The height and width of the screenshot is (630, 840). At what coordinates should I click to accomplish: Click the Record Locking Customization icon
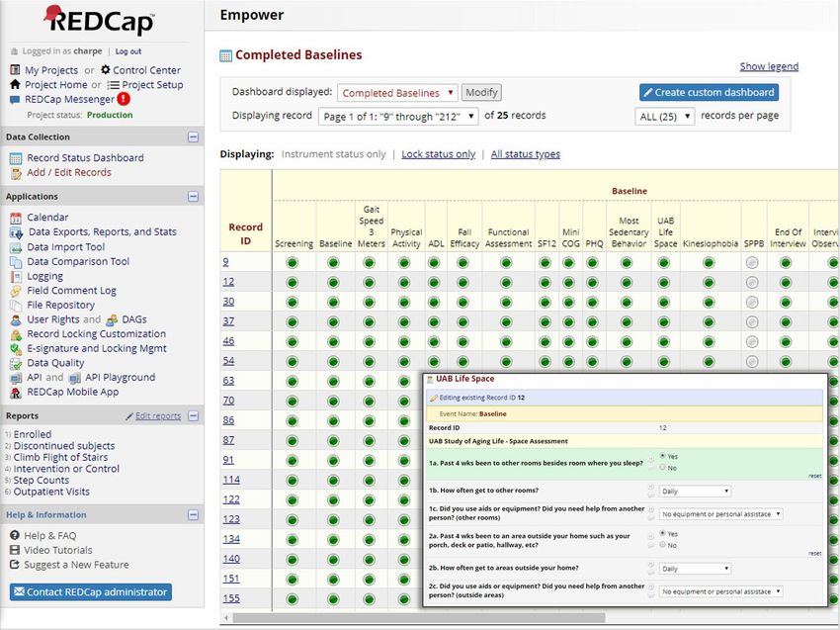pos(16,334)
